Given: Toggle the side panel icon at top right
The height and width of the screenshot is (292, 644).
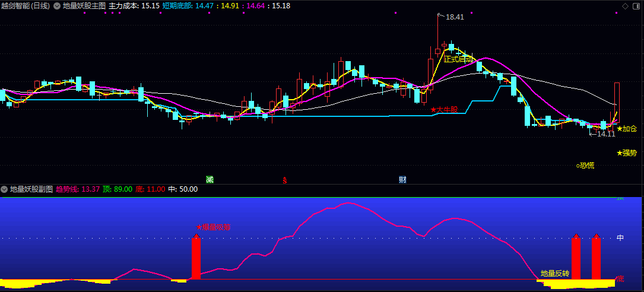Looking at the screenshot, I should tap(636, 6).
